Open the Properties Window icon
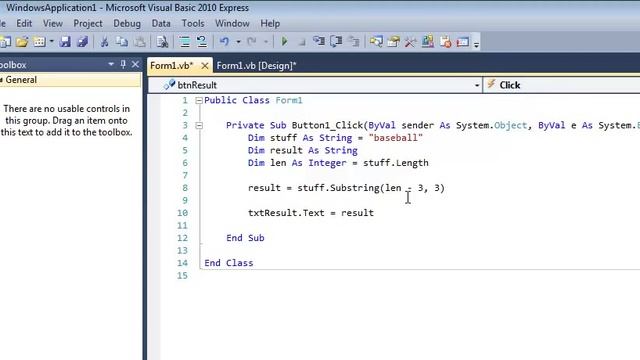 coord(393,42)
